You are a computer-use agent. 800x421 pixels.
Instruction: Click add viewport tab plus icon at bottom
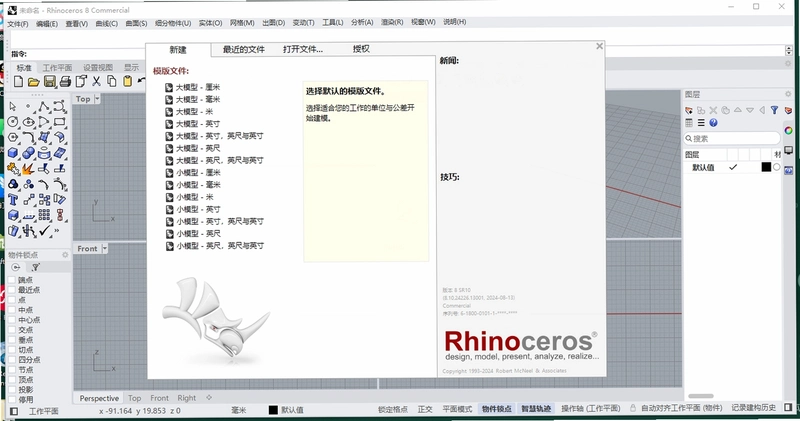209,398
